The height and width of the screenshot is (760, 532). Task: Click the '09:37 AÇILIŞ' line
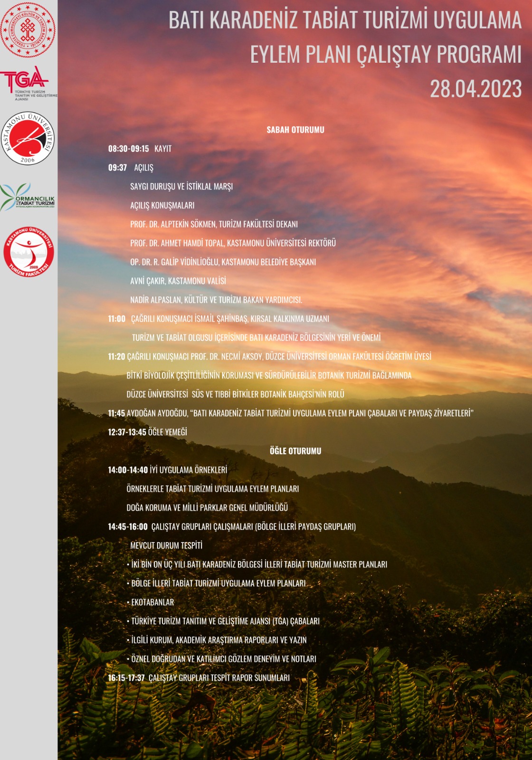[131, 168]
